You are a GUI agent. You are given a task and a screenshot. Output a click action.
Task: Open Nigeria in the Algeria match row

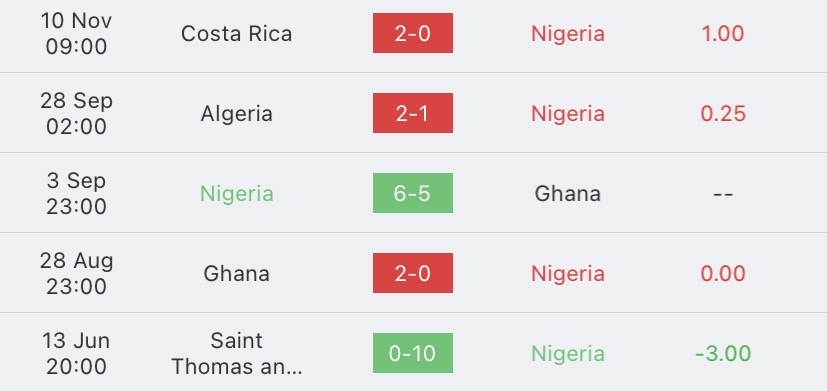tap(568, 114)
